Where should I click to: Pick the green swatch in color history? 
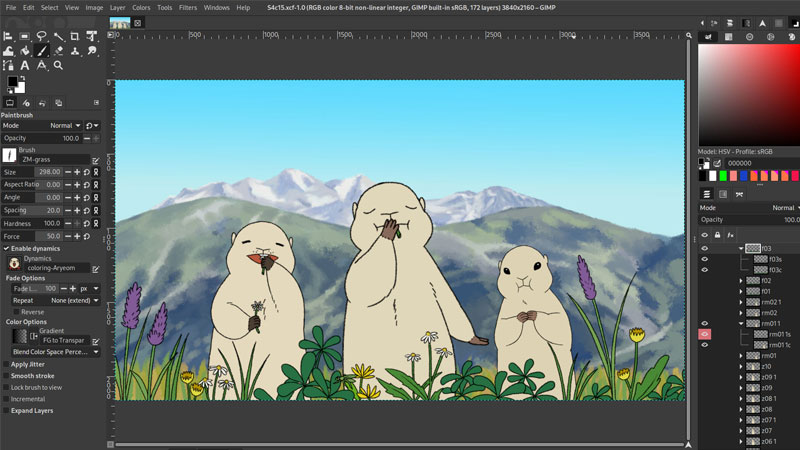point(723,176)
